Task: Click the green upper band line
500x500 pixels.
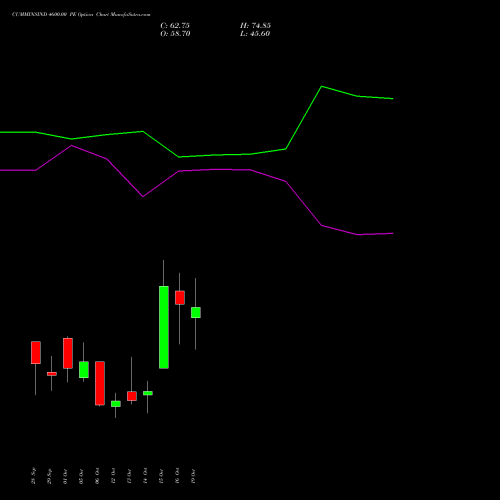Action: tap(197, 156)
